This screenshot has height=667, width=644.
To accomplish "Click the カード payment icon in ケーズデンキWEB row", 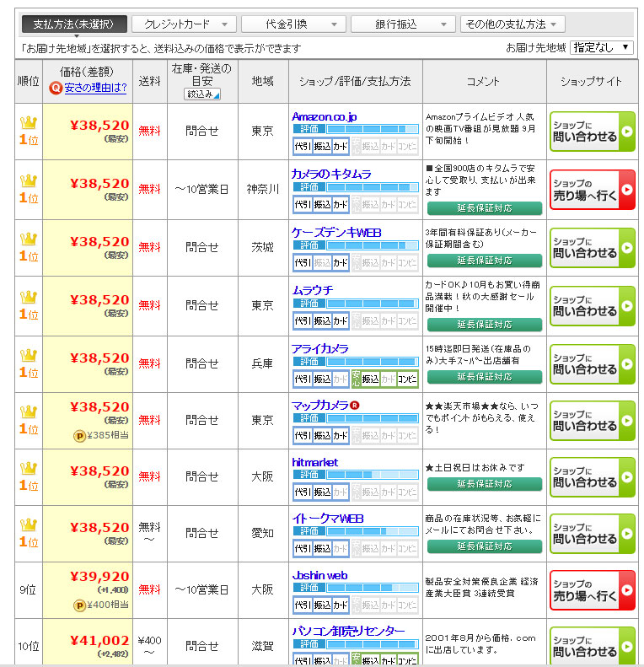I will pos(341,263).
